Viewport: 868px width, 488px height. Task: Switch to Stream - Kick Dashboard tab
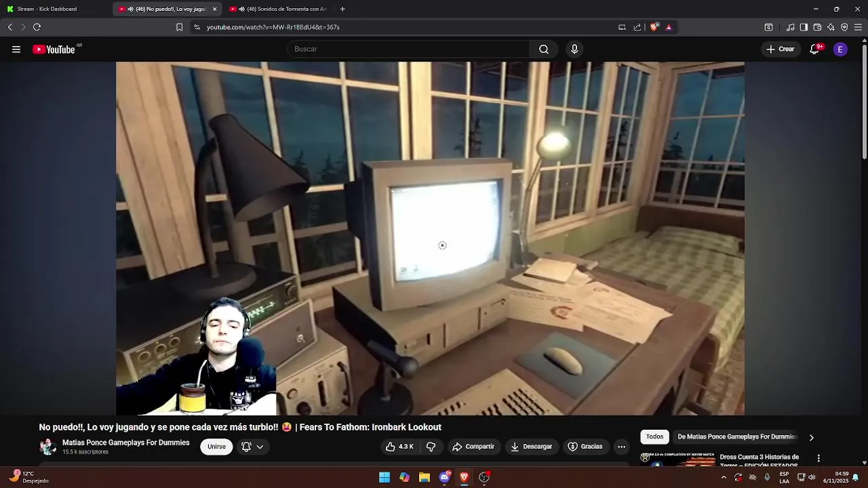coord(56,9)
